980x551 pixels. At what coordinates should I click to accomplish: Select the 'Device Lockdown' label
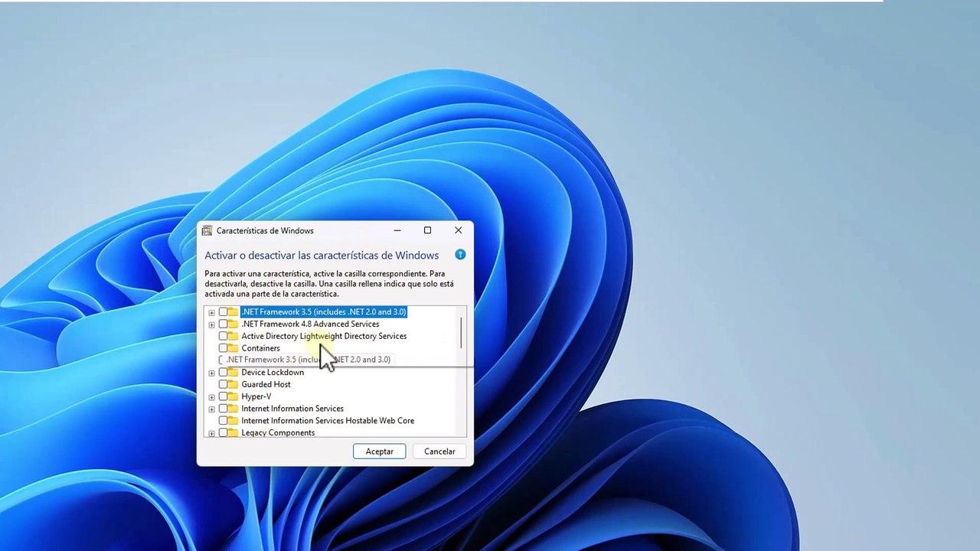[x=273, y=373]
